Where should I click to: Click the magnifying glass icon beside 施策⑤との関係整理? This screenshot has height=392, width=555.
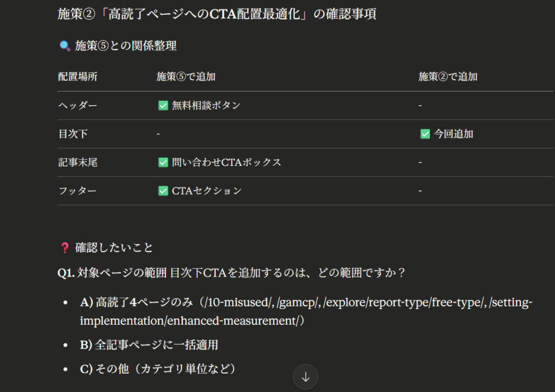point(64,46)
